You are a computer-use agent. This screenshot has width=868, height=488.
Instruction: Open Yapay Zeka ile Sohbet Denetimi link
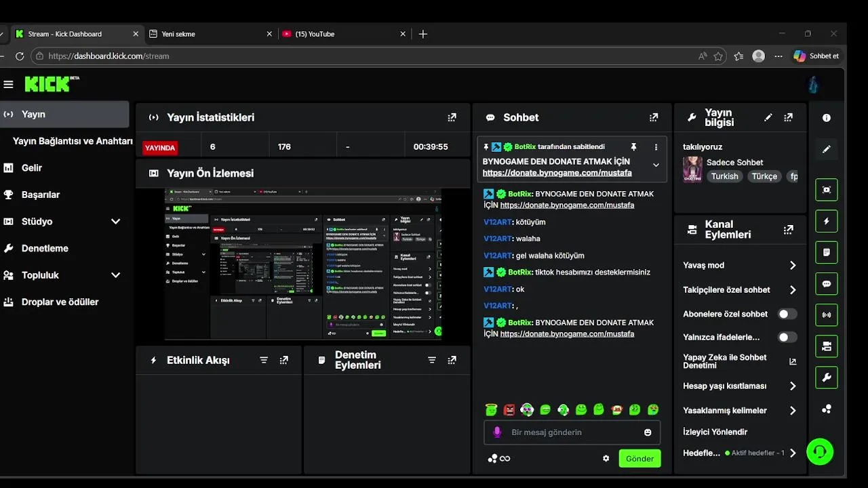(739, 361)
